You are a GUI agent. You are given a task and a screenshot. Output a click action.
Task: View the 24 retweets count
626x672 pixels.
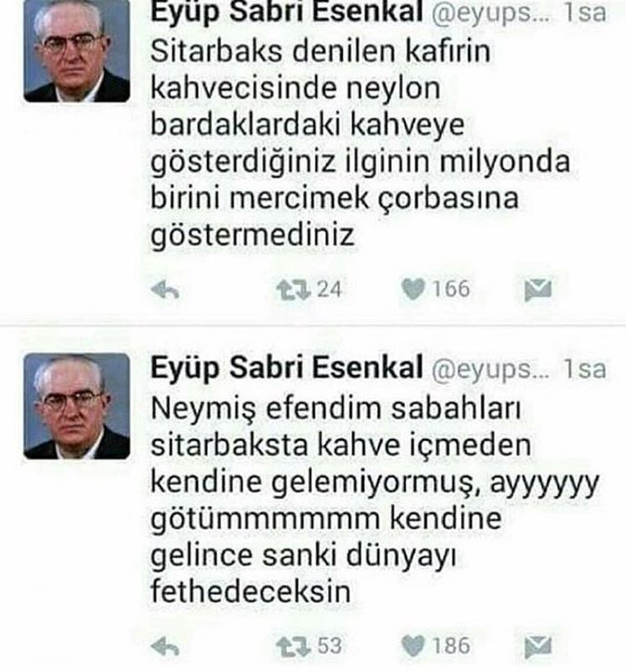[329, 290]
